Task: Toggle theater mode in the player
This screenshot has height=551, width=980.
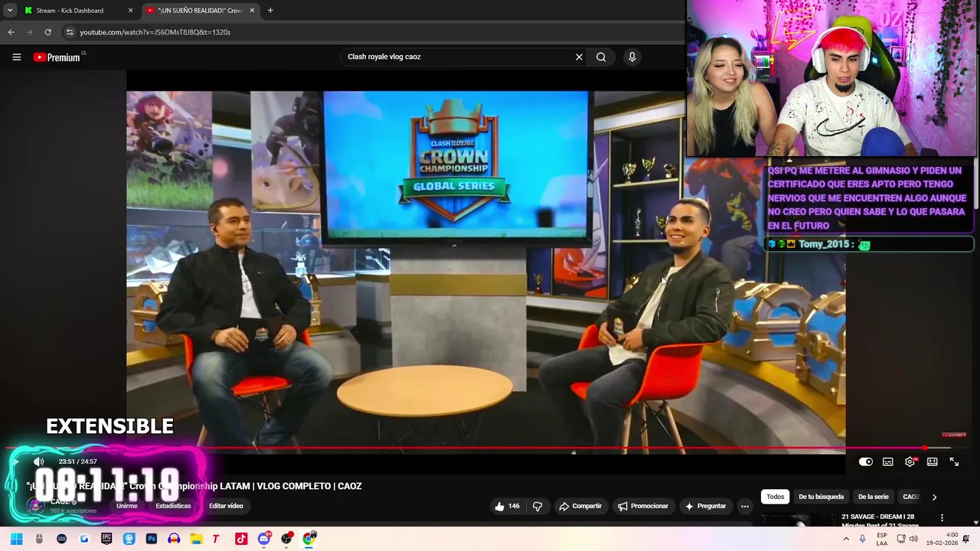Action: pos(933,461)
